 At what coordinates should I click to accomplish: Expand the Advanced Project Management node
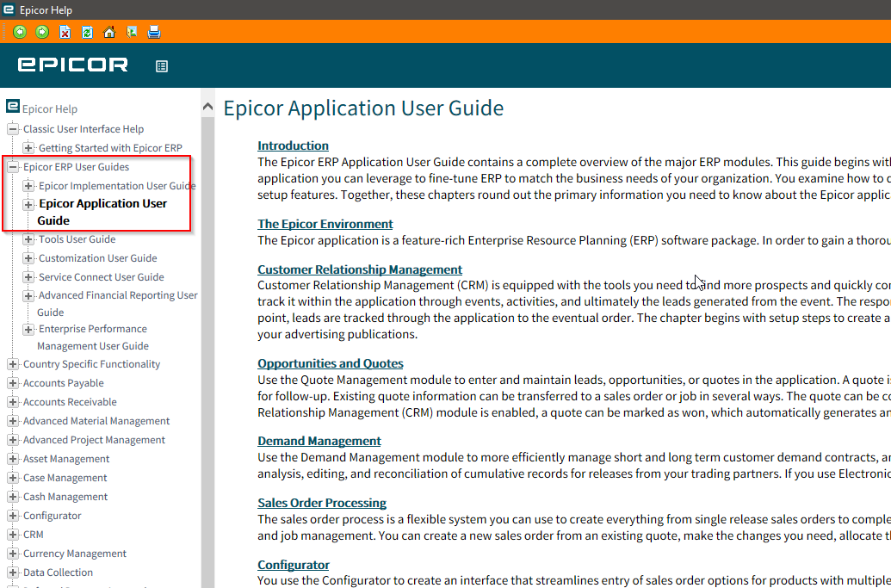click(x=13, y=440)
